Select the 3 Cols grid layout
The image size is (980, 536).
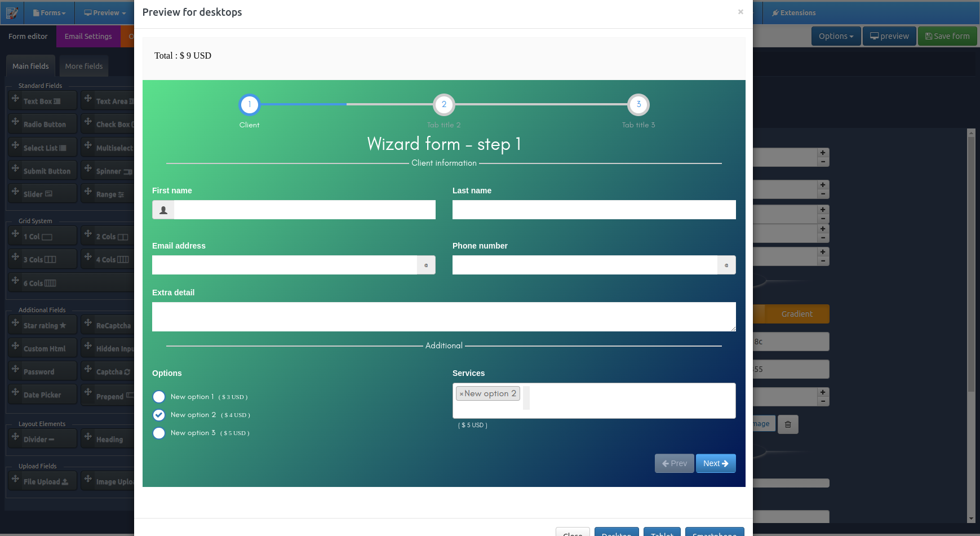pyautogui.click(x=42, y=259)
